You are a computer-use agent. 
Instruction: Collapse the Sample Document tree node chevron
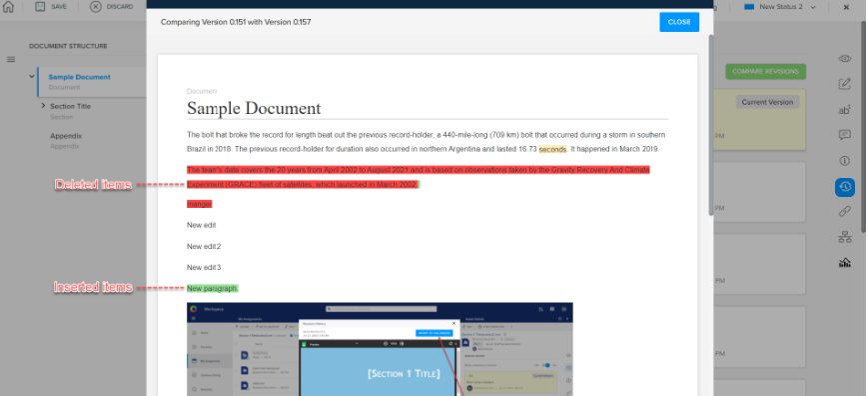coord(32,76)
